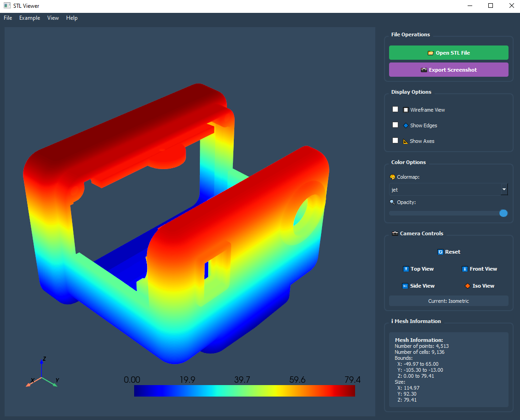Click the Reset camera refresh icon
520x420 pixels.
(441, 252)
